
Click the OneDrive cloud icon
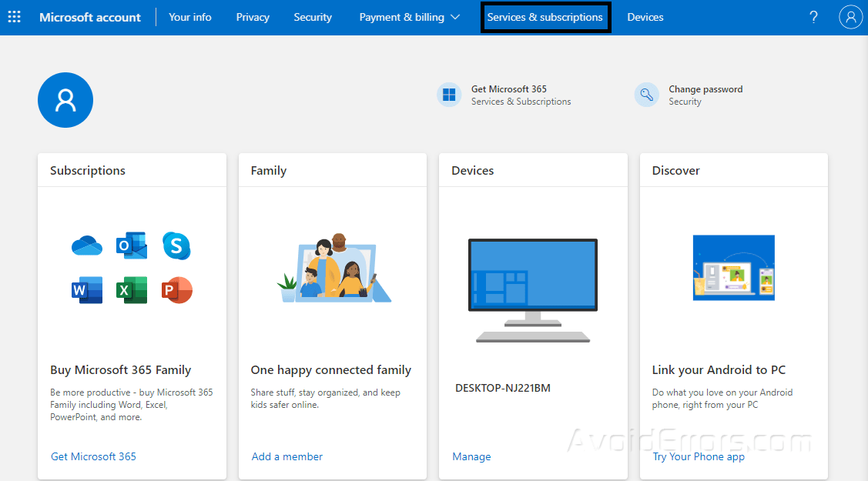pyautogui.click(x=87, y=246)
